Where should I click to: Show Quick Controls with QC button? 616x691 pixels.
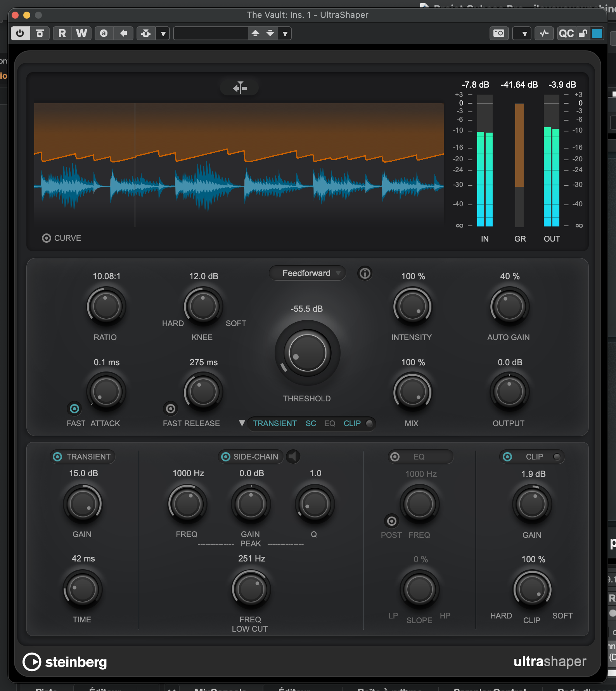pos(566,33)
